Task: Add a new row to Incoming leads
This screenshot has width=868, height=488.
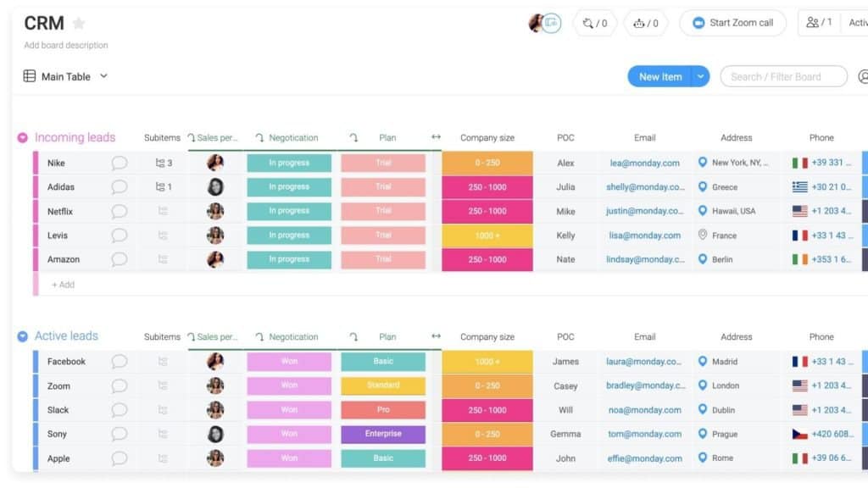Action: pyautogui.click(x=63, y=285)
